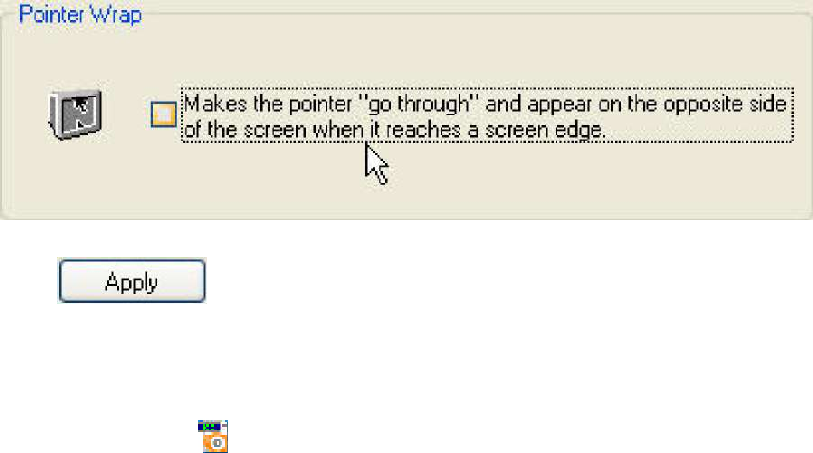Click the blue display part of bottom icon
Viewport: 813px width, 453px height.
(x=209, y=426)
